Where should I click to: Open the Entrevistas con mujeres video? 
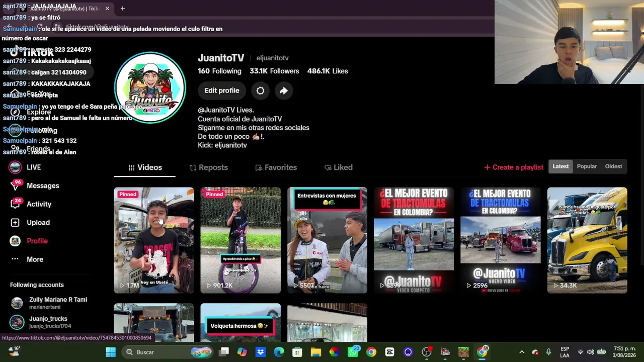tap(327, 240)
